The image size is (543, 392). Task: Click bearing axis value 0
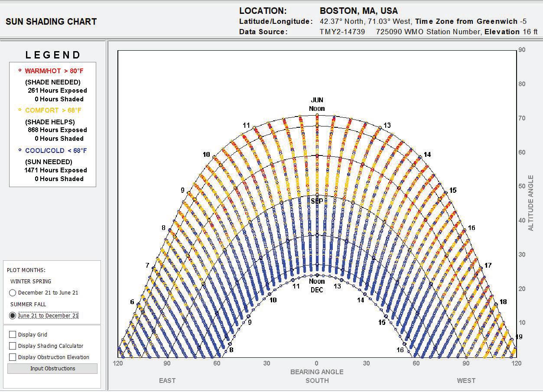tap(317, 363)
